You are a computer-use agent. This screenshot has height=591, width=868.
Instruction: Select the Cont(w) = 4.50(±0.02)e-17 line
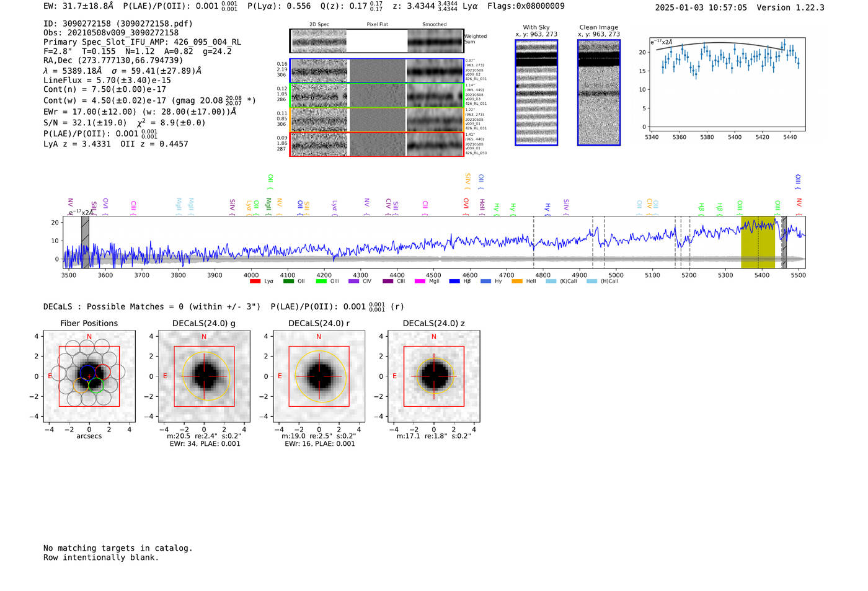click(149, 100)
